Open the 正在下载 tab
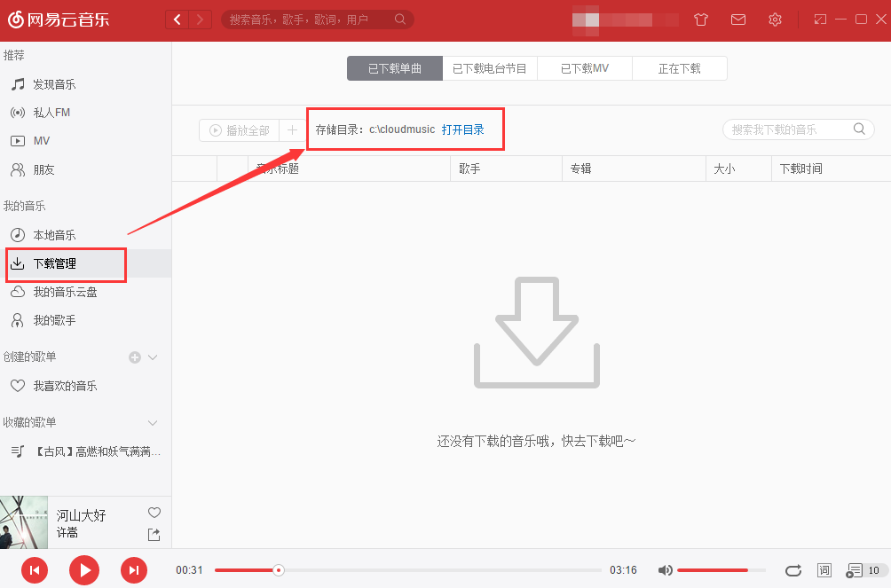 click(679, 67)
